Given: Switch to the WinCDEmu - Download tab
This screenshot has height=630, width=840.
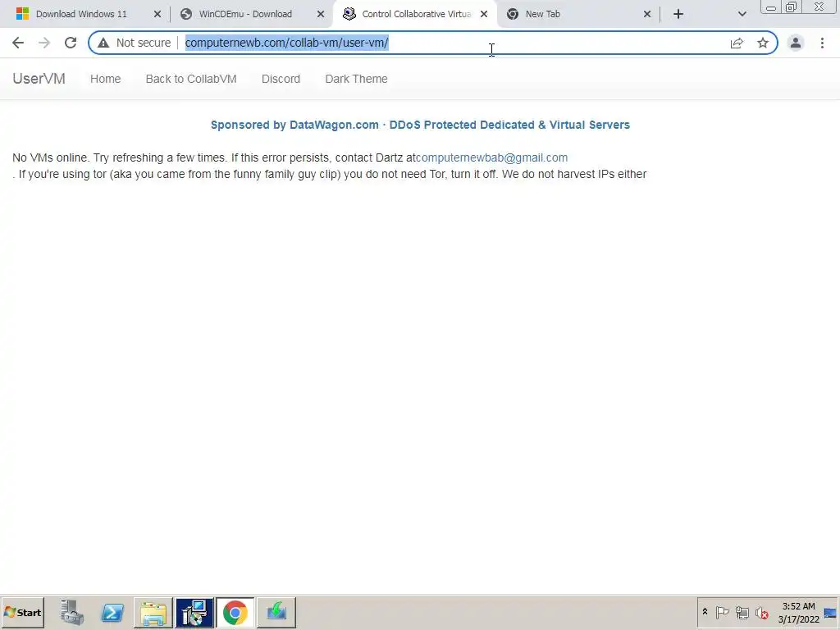Looking at the screenshot, I should pos(244,14).
